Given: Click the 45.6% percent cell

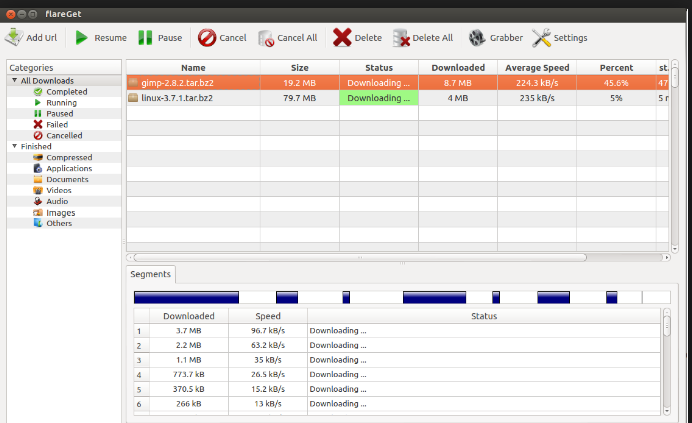Looking at the screenshot, I should pyautogui.click(x=616, y=83).
